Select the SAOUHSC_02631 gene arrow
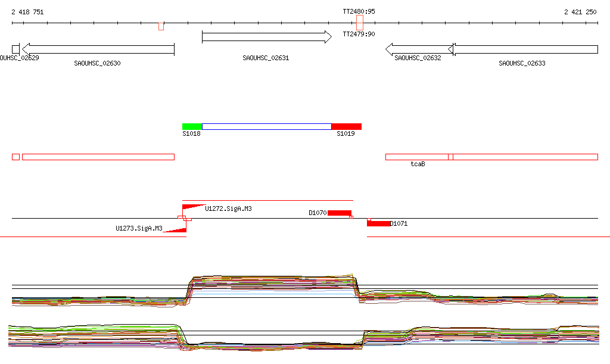 pos(267,37)
